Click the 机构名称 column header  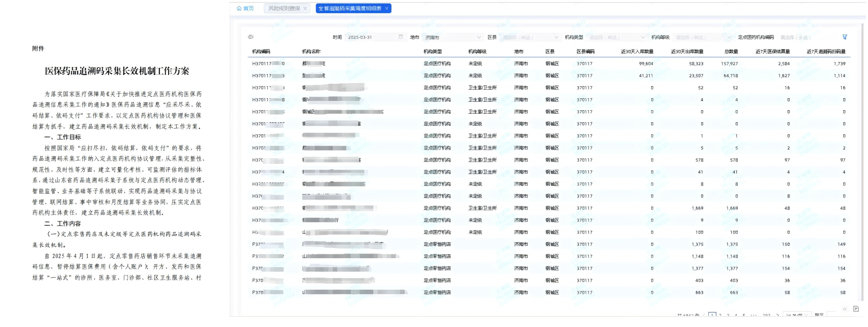click(x=311, y=51)
